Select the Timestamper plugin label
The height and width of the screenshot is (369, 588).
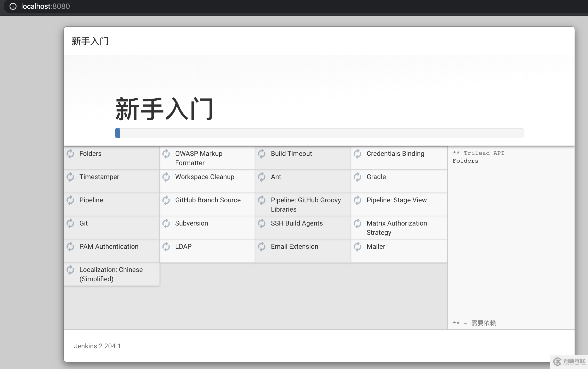coord(99,177)
